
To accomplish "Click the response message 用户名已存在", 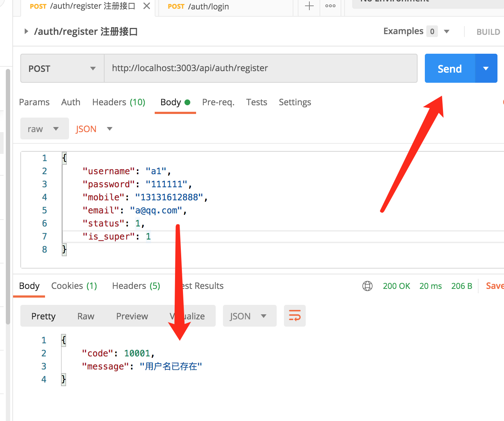I will [x=171, y=366].
